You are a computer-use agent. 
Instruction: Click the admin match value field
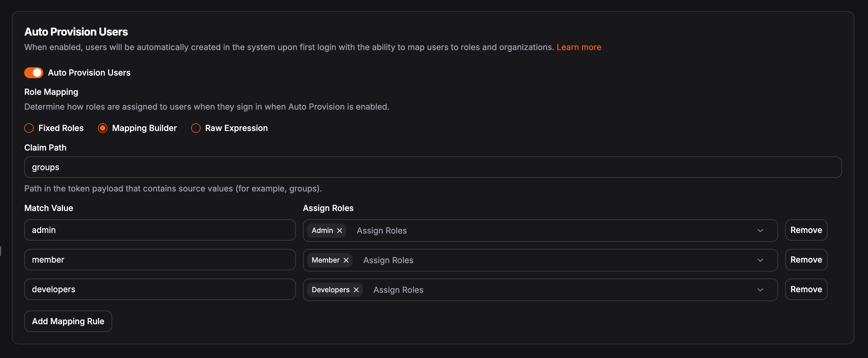pyautogui.click(x=160, y=230)
